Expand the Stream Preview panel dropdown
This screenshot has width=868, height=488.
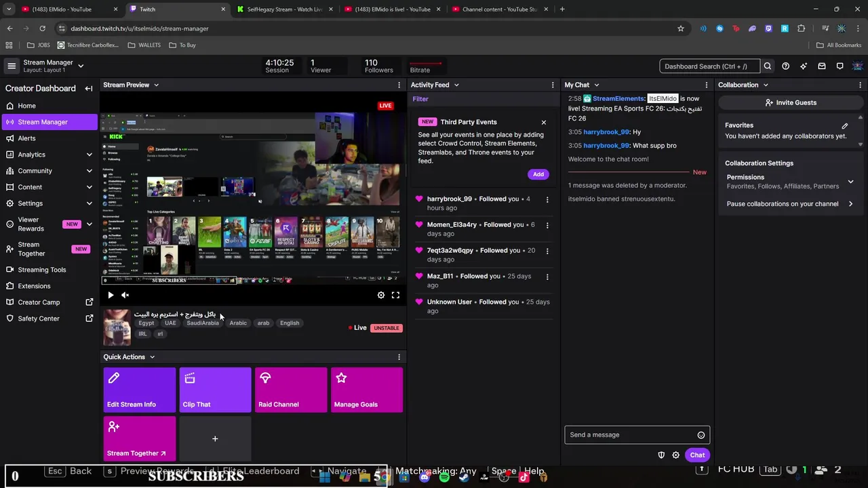[156, 85]
